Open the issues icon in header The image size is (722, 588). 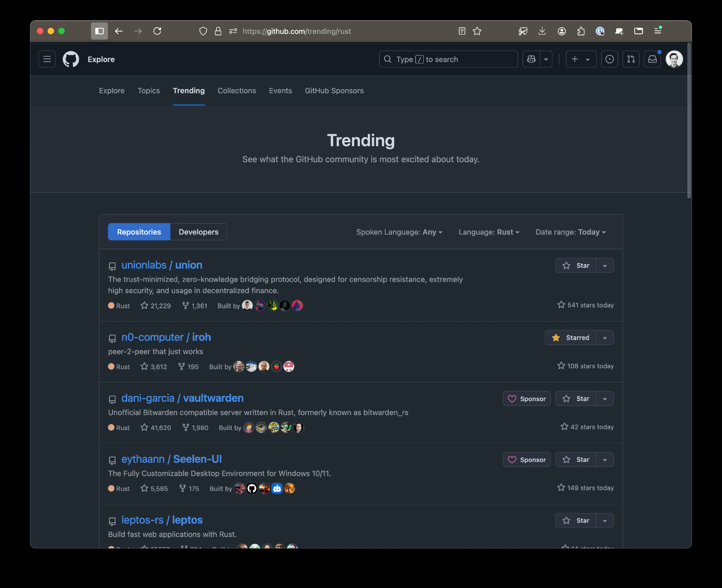609,59
